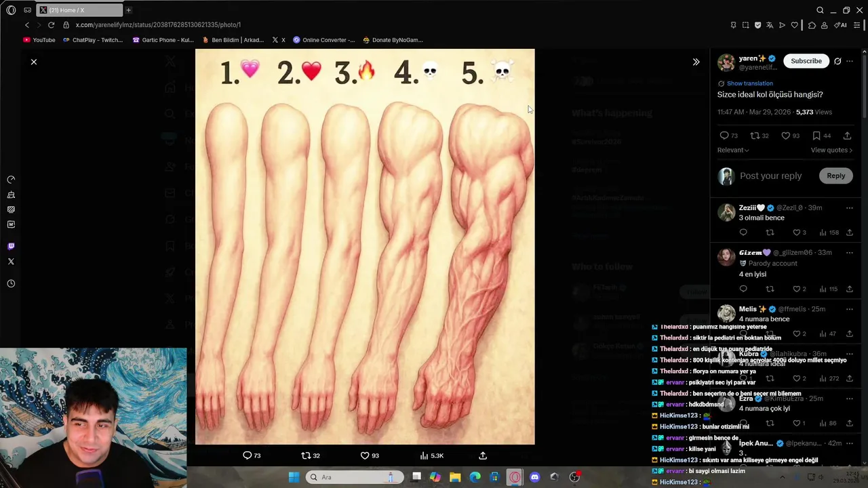Open Zezii's profile avatar
This screenshot has height=488, width=868.
(726, 212)
